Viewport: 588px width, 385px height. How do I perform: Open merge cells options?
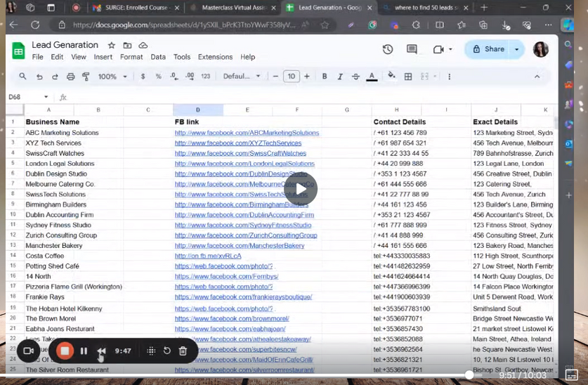coord(424,77)
